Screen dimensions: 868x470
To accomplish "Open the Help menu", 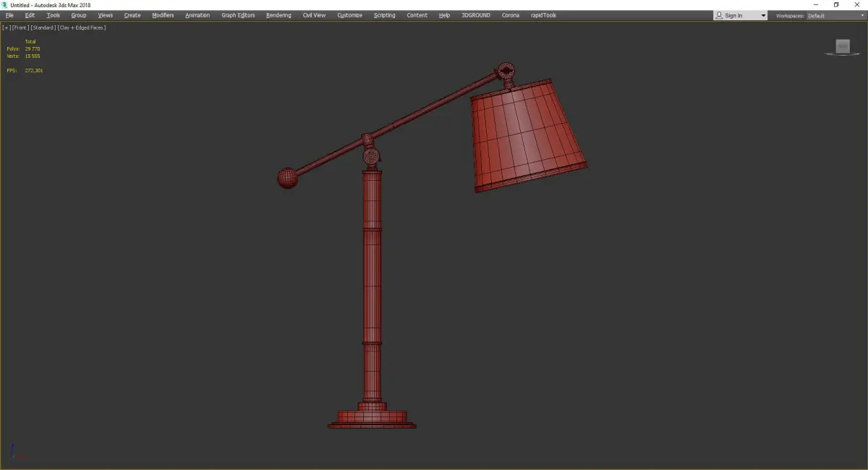I will (444, 15).
